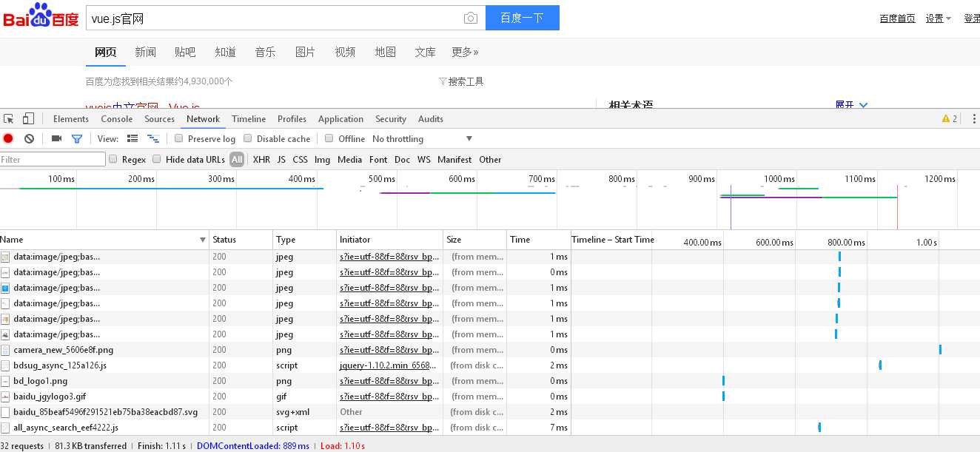Filter requests by XHR type
The image size is (980, 452).
pyautogui.click(x=261, y=159)
